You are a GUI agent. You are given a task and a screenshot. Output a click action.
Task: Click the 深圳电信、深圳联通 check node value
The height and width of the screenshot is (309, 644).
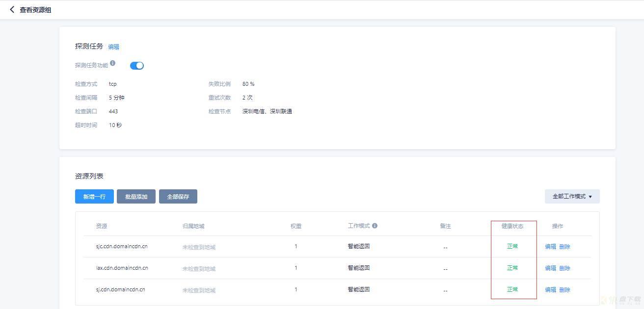[267, 111]
